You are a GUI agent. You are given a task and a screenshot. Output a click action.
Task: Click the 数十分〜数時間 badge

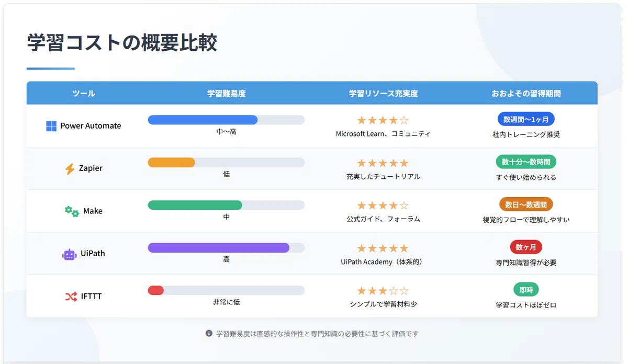point(526,162)
